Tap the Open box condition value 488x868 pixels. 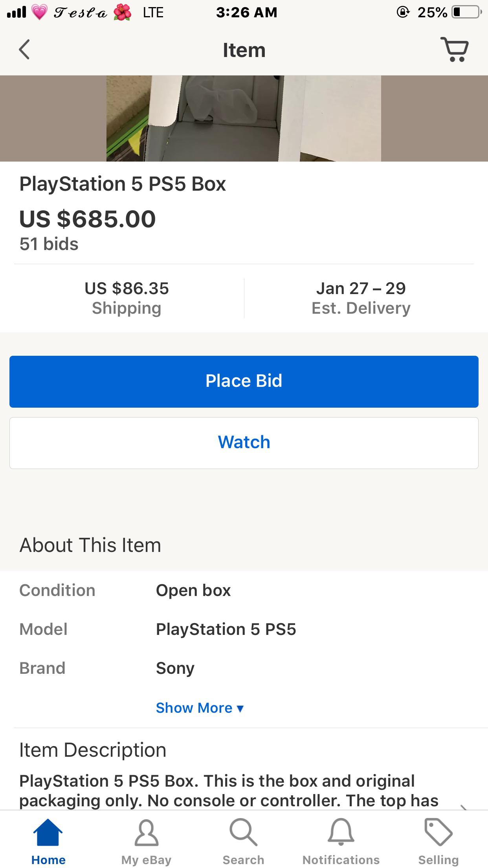pos(193,590)
